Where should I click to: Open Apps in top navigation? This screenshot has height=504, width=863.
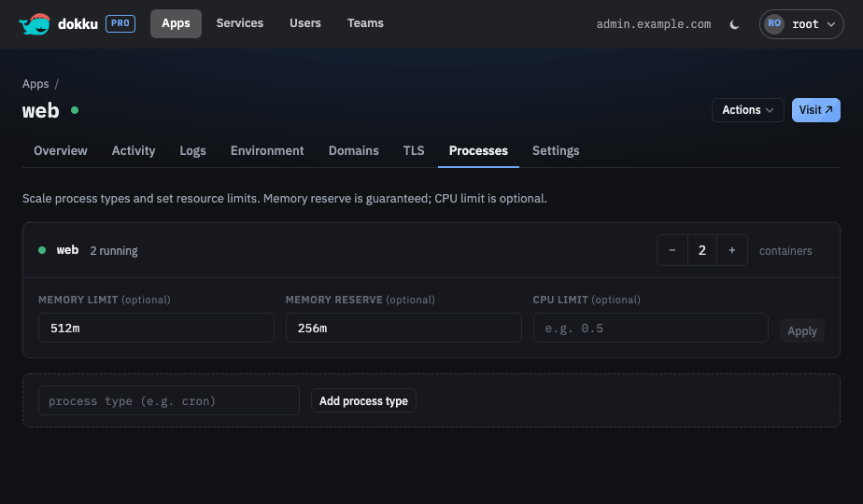pos(176,23)
